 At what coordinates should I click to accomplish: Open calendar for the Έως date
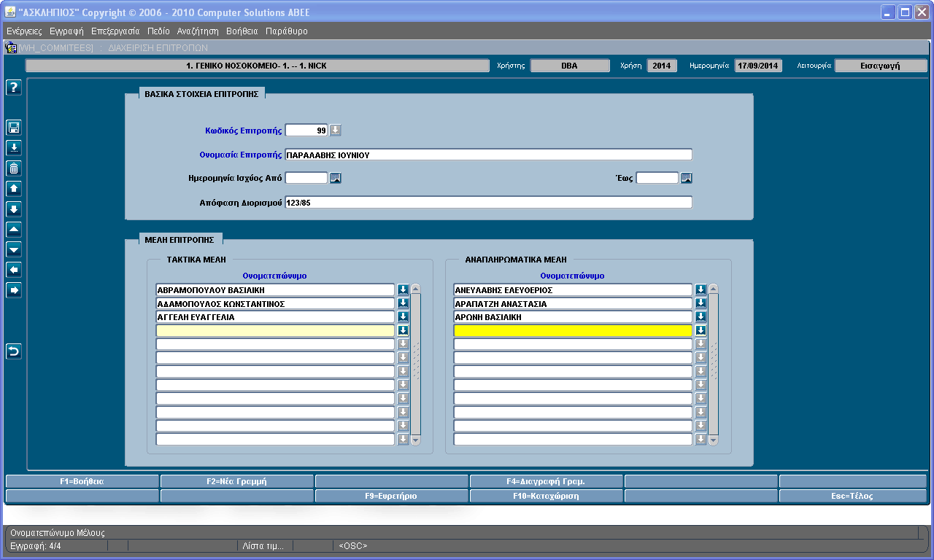[687, 177]
